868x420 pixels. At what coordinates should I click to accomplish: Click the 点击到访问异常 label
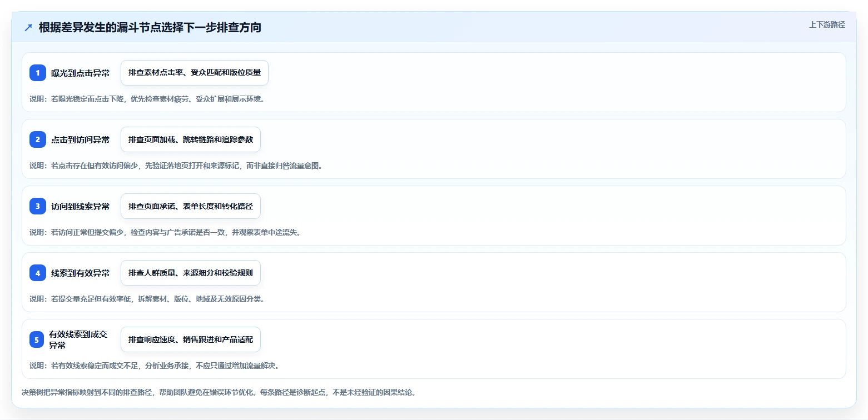81,140
